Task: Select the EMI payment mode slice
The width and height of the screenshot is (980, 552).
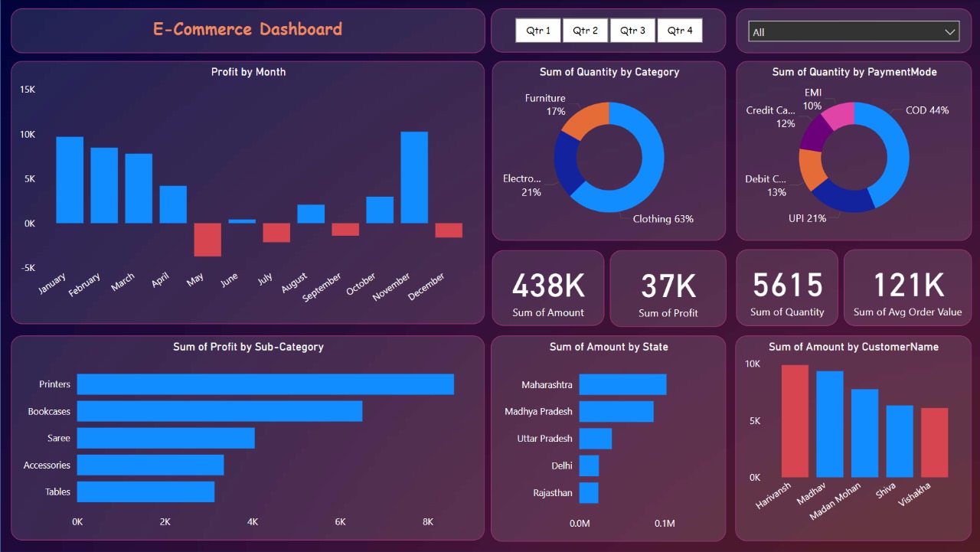Action: coord(838,115)
